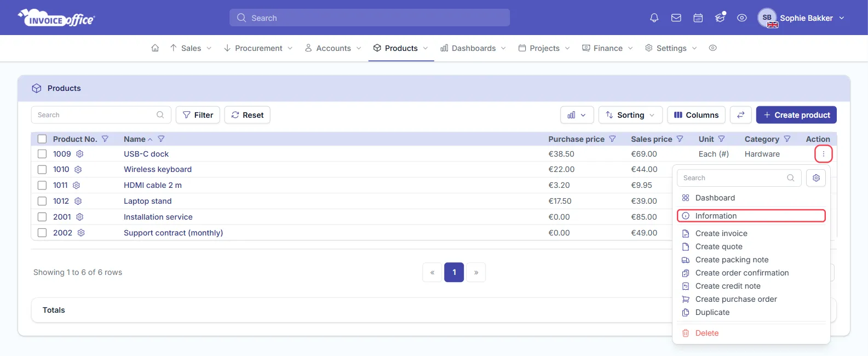The height and width of the screenshot is (356, 868).
Task: Check the box for product 1012
Action: (x=42, y=202)
